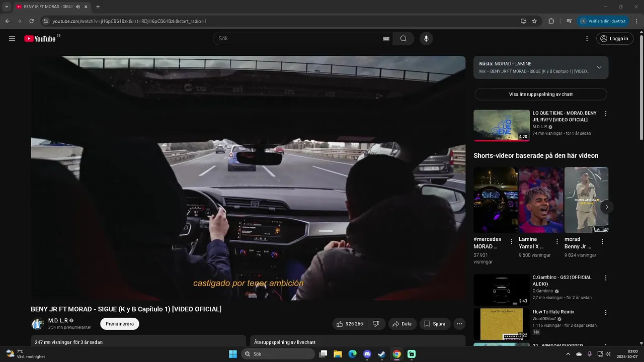Click the search magnifier button

(404, 39)
